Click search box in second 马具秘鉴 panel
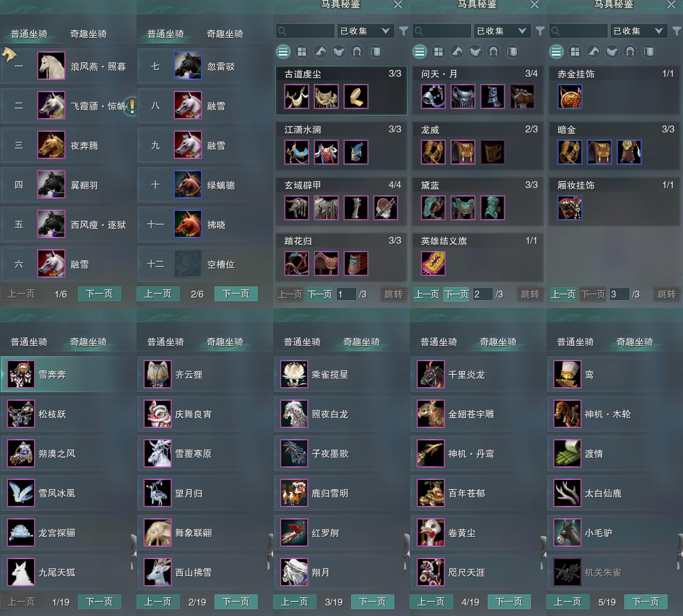Screen dimensions: 683x616 [442, 31]
